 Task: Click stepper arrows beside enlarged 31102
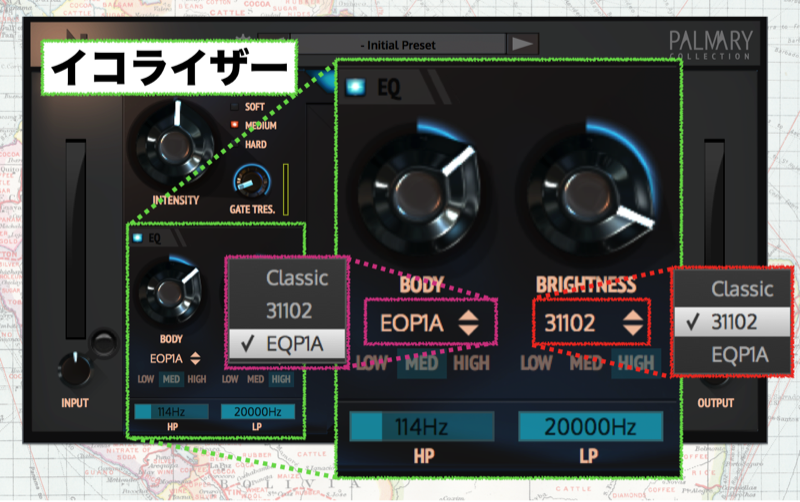tap(633, 322)
